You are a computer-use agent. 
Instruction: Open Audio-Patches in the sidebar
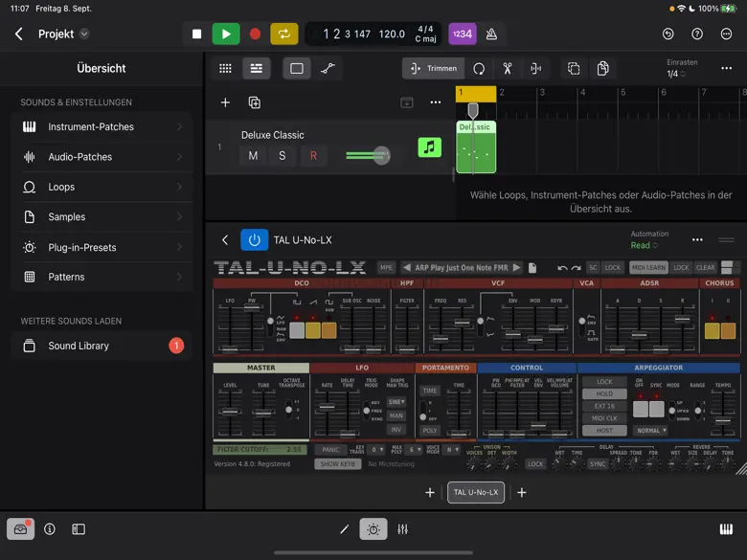pos(102,157)
